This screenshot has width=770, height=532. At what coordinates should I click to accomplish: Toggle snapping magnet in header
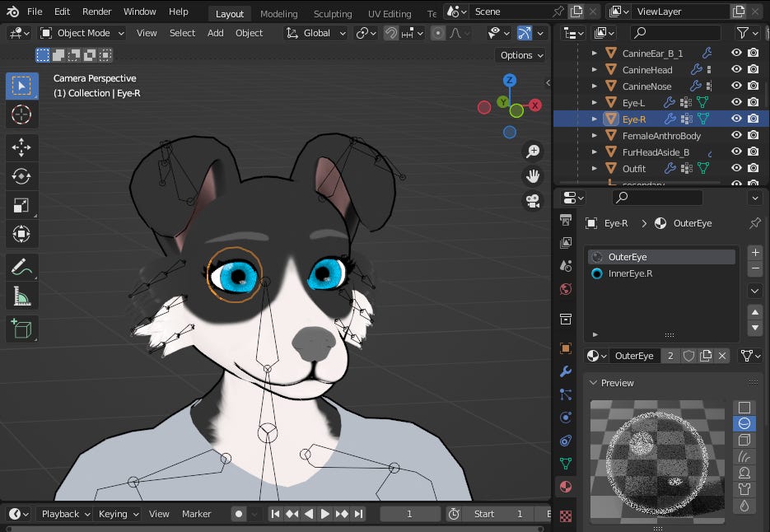(391, 33)
